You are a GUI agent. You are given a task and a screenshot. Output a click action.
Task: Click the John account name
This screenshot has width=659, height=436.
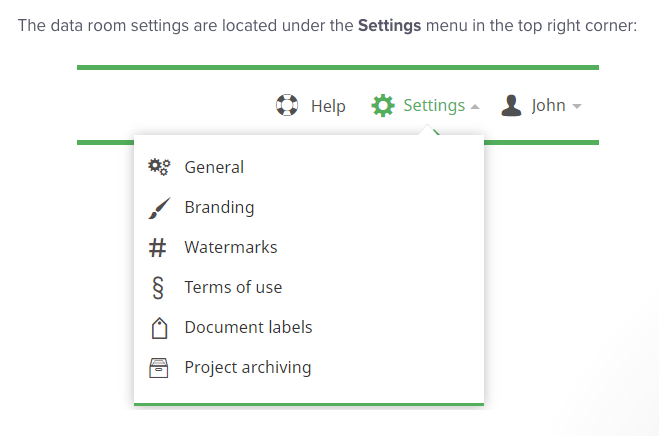coord(548,105)
